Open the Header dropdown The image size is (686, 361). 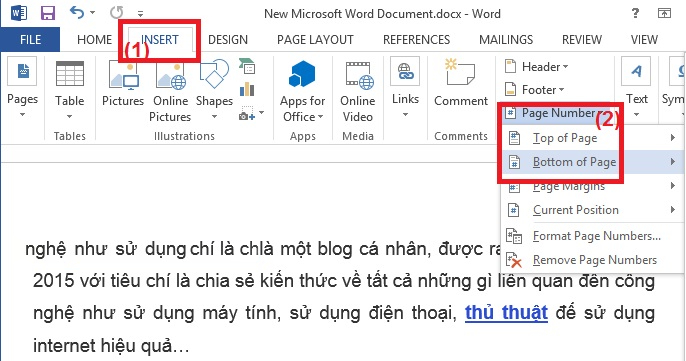click(536, 67)
